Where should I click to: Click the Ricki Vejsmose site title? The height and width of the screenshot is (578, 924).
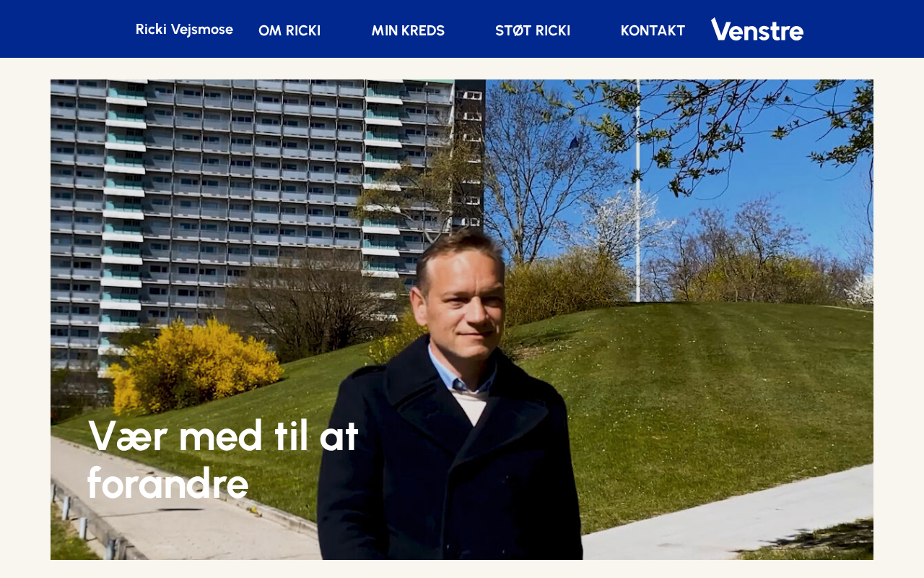(x=184, y=30)
